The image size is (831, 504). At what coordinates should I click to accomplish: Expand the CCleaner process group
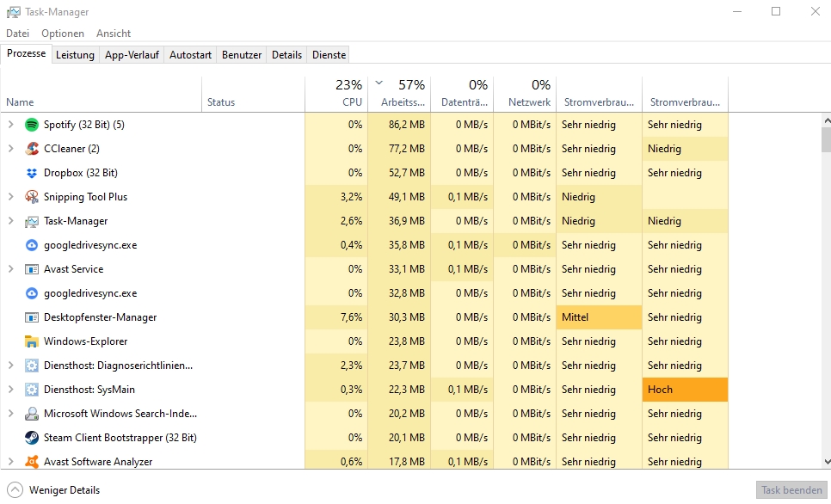pyautogui.click(x=11, y=149)
